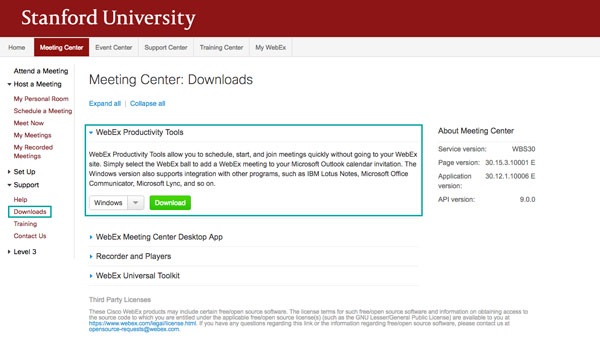600x360 pixels.
Task: Open the webex.com legal license link
Action: (x=142, y=323)
